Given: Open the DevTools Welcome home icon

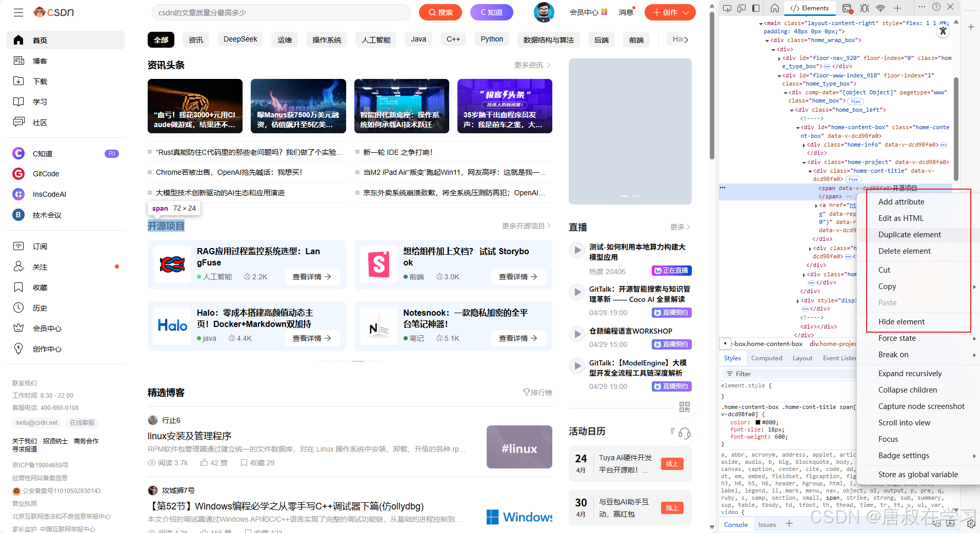Looking at the screenshot, I should click(775, 8).
